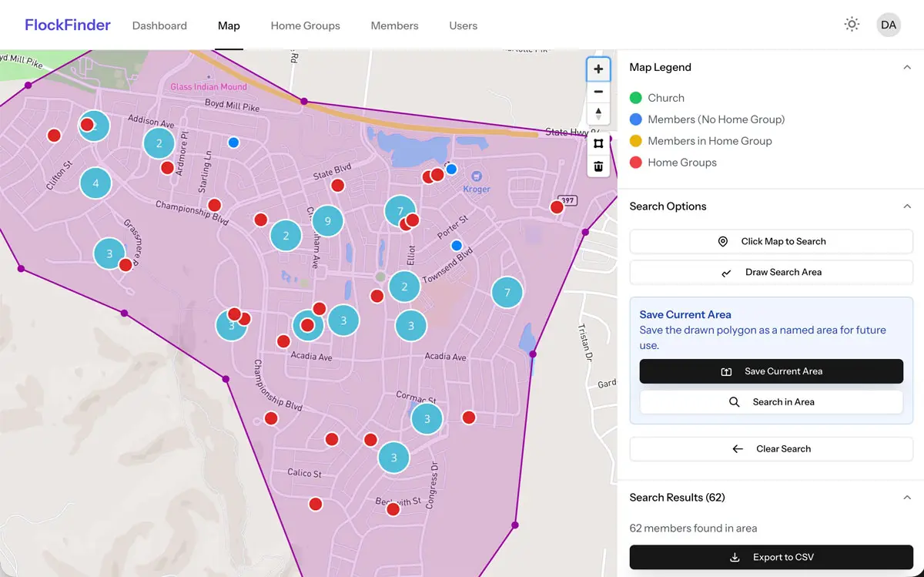
Task: Select blue member dot on Porter St
Action: (x=457, y=246)
